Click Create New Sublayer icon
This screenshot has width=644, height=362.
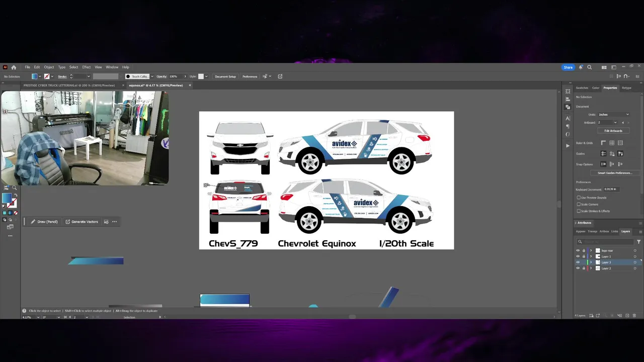(x=620, y=316)
